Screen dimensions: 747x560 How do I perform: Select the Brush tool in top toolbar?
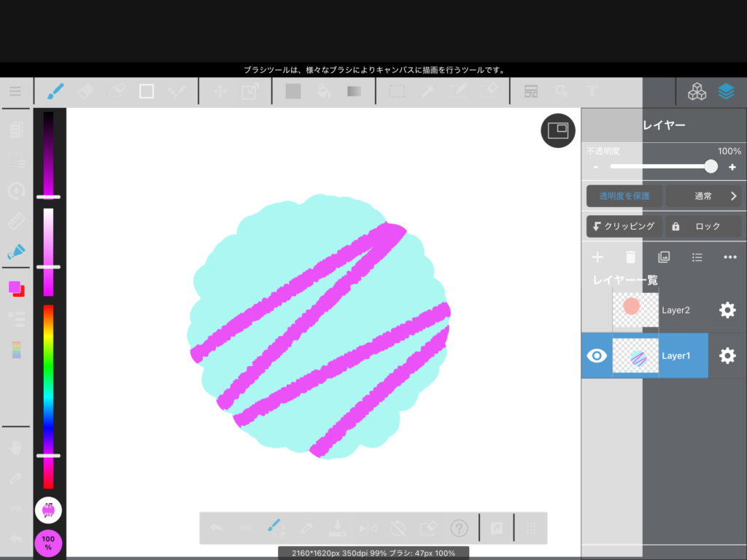pos(55,91)
